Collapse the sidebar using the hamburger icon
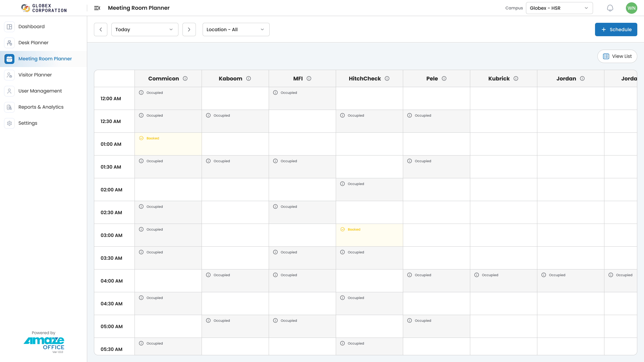Screen dimensions: 644x362 point(97,8)
